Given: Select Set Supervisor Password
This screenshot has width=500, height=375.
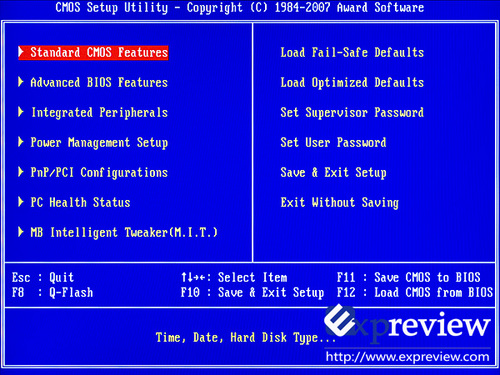Looking at the screenshot, I should (352, 113).
